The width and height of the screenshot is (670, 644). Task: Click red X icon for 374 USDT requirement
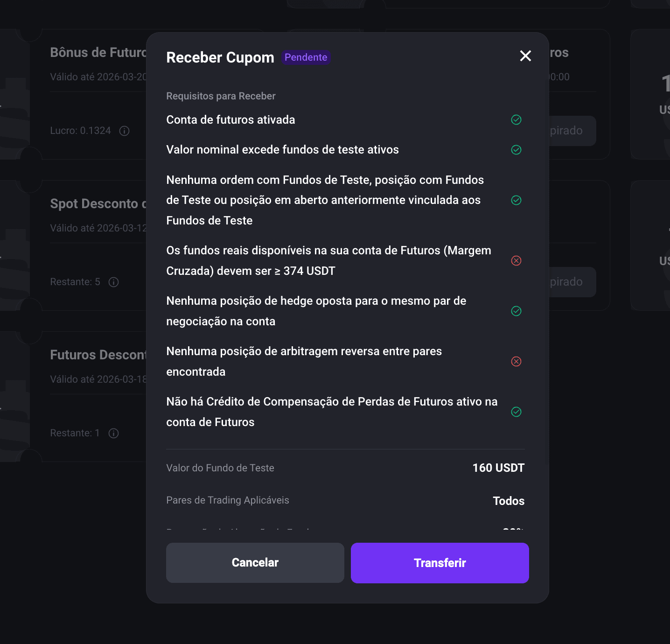516,260
